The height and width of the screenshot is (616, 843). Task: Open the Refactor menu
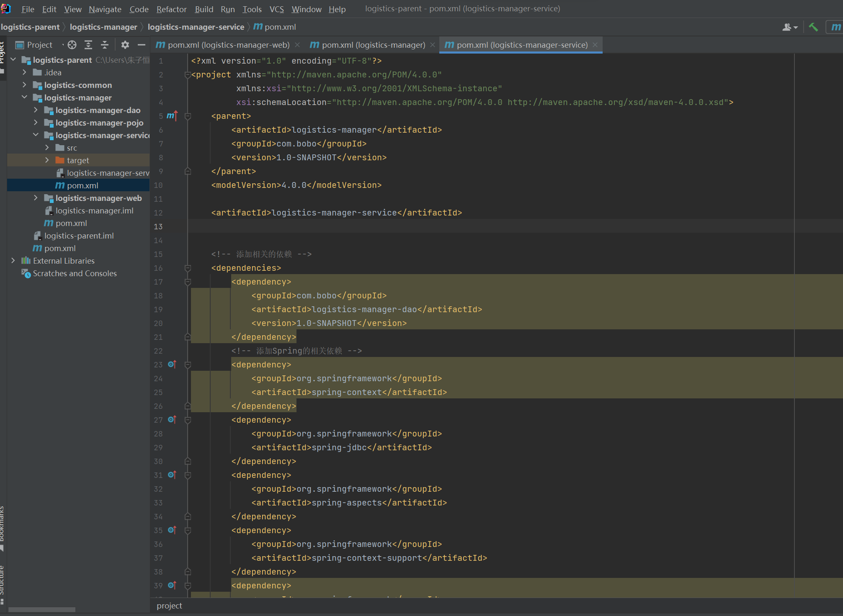171,9
